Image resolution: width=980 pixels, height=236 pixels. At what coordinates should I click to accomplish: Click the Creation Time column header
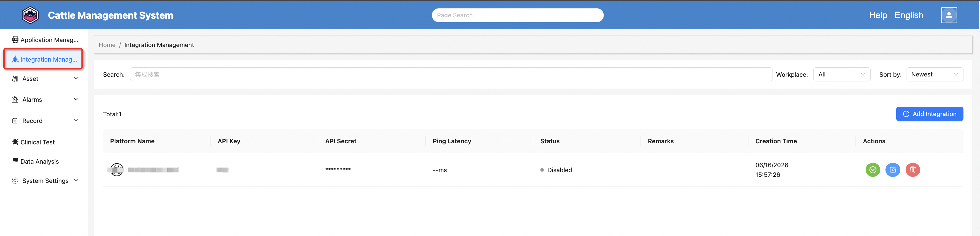pos(776,141)
